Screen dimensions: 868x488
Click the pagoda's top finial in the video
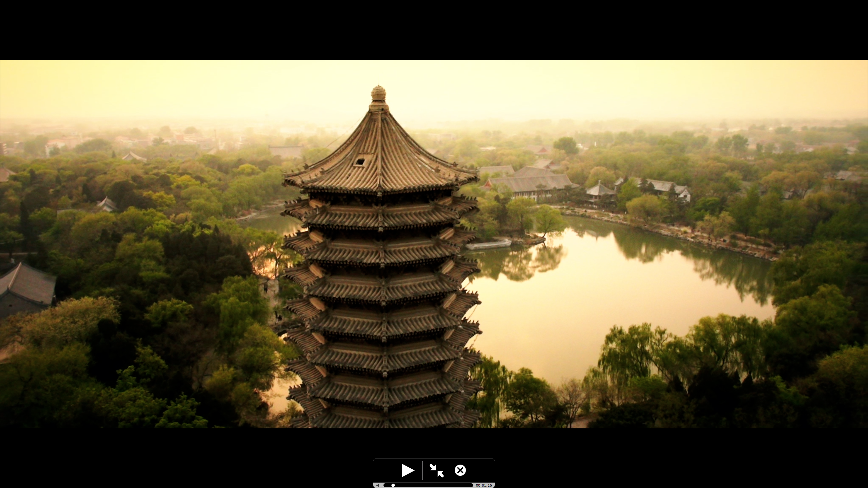[378, 93]
